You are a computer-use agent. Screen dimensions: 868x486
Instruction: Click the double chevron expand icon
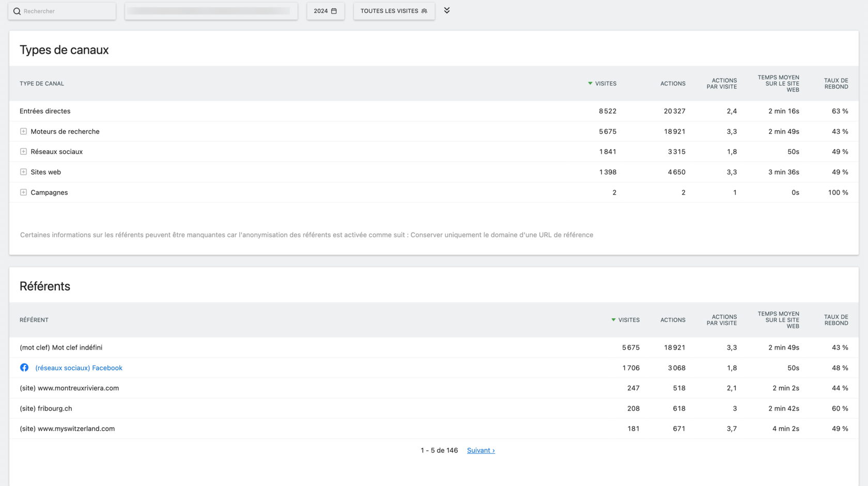point(447,10)
